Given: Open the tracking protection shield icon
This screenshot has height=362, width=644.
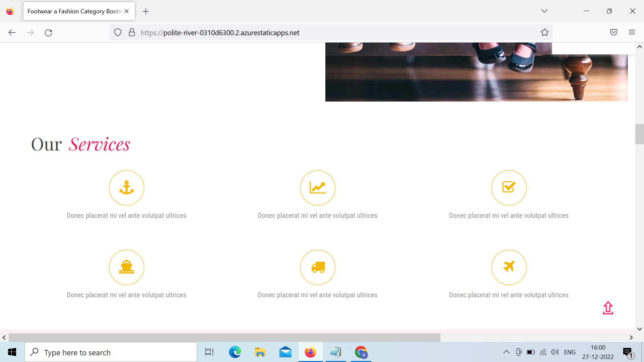Looking at the screenshot, I should (x=118, y=33).
